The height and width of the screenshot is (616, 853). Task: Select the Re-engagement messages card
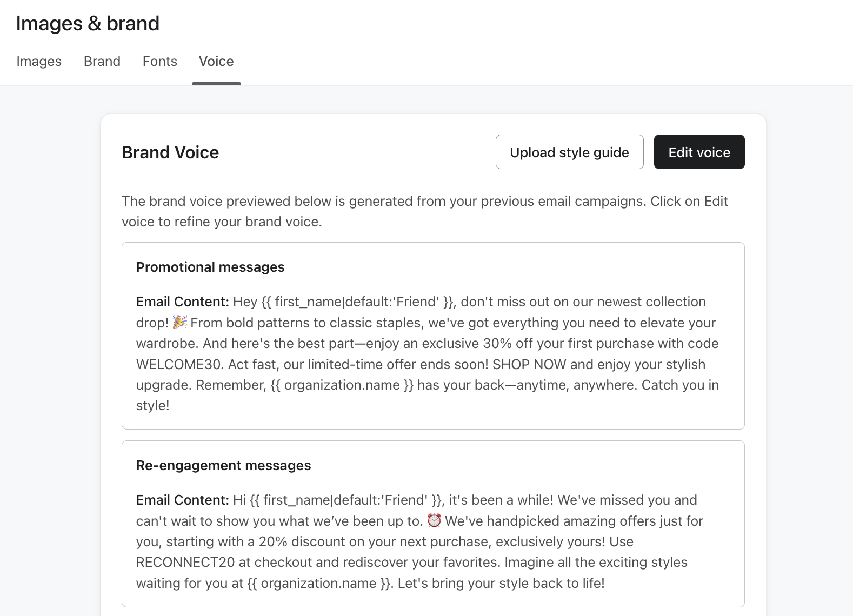coord(432,523)
